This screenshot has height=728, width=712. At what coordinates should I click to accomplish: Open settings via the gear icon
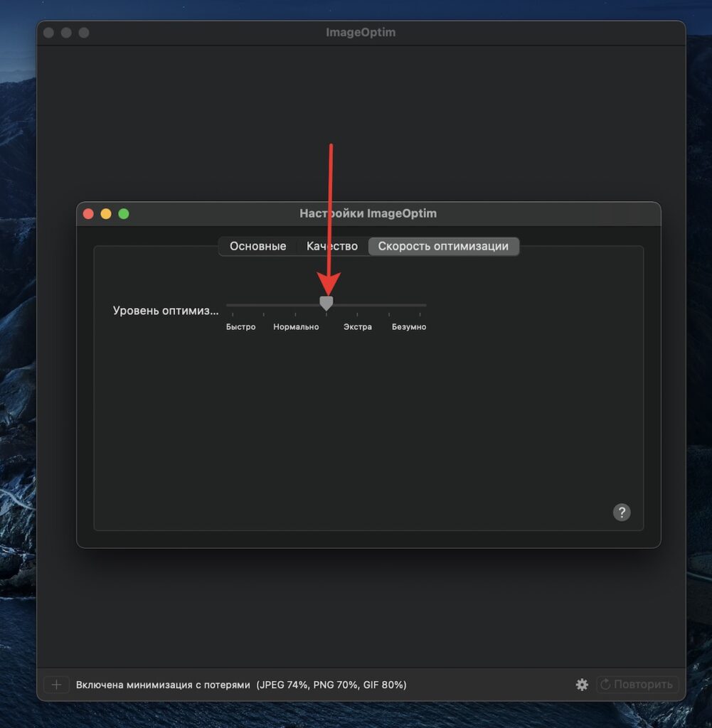(582, 685)
